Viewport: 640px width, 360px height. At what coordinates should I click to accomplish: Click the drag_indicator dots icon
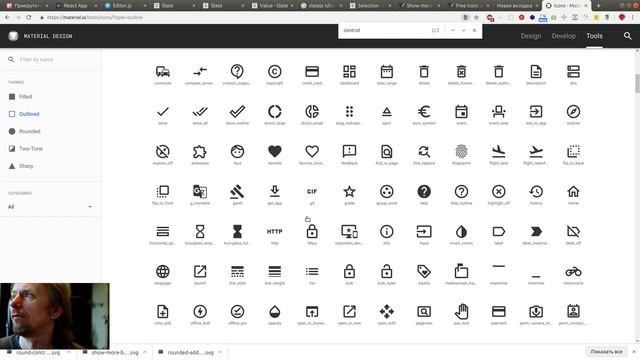tap(349, 111)
